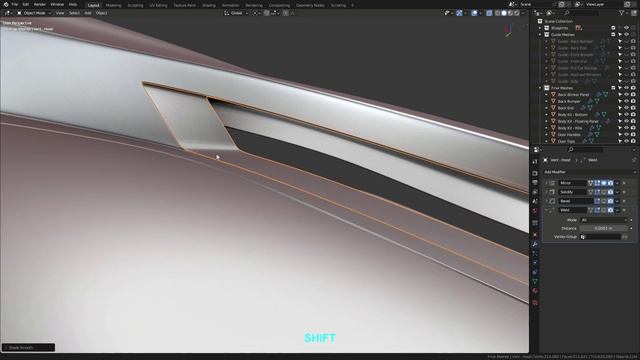Hide Back Bumper with eye icon
This screenshot has width=640, height=360.
626,101
